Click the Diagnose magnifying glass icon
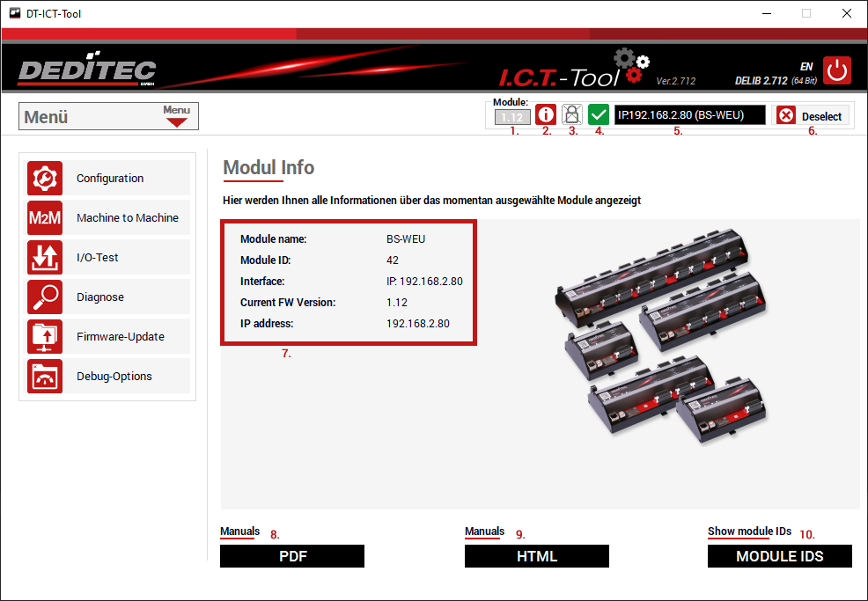The image size is (868, 601). pos(45,297)
